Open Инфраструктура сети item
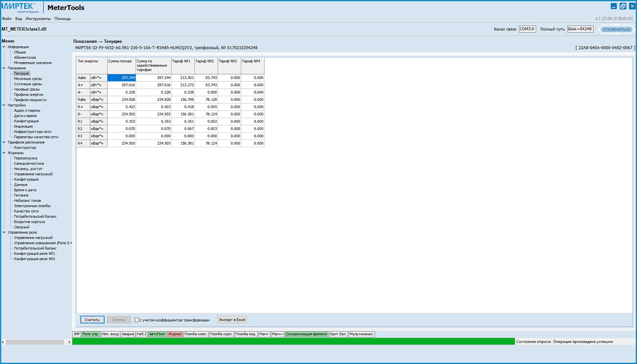The width and height of the screenshot is (637, 364). (33, 132)
